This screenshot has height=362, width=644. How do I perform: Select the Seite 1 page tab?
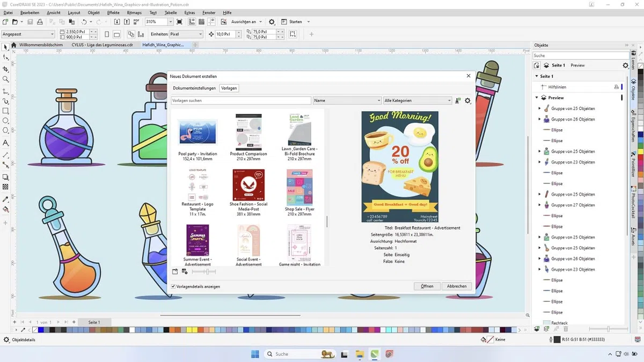coord(94,322)
